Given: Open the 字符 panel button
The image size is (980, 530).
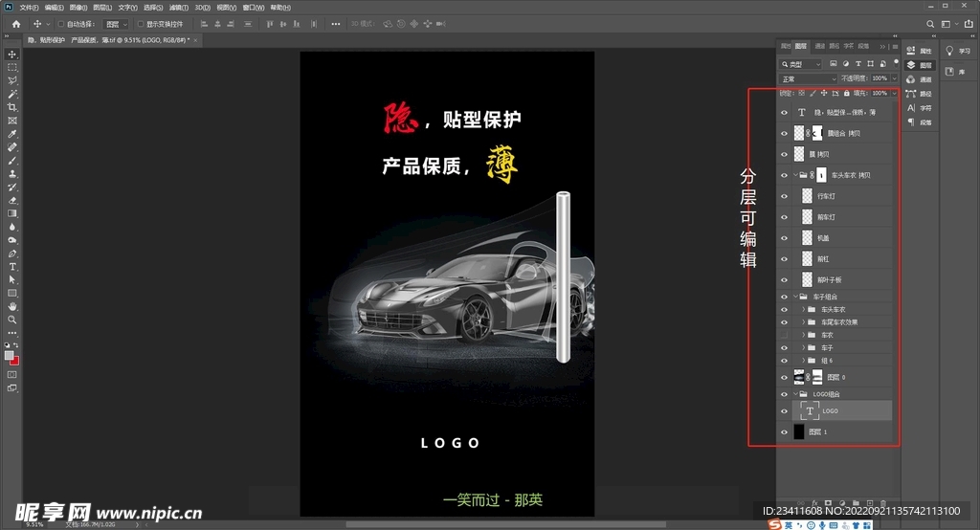Looking at the screenshot, I should tap(920, 108).
